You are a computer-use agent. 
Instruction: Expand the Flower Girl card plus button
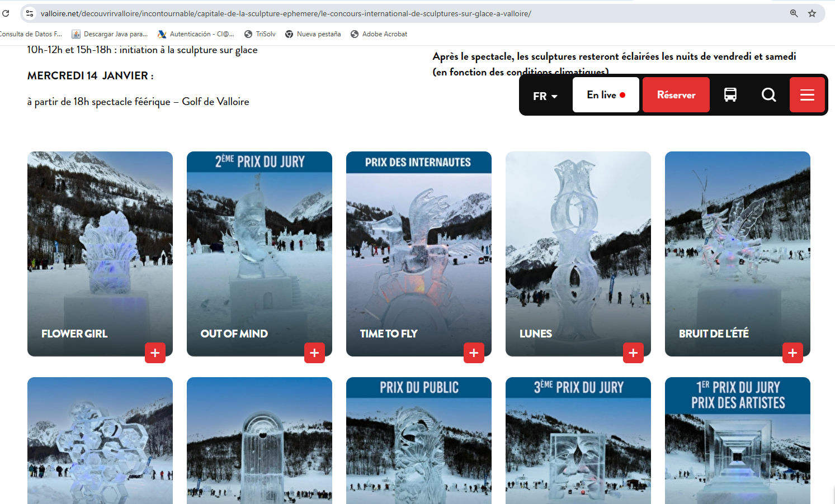coord(155,353)
